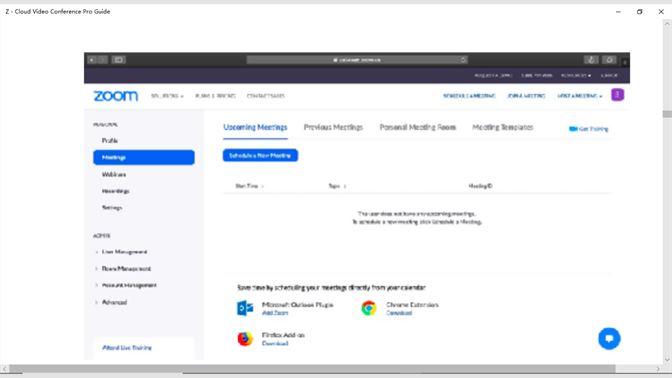
Task: Open Personal Meeting Room tab
Action: [417, 127]
